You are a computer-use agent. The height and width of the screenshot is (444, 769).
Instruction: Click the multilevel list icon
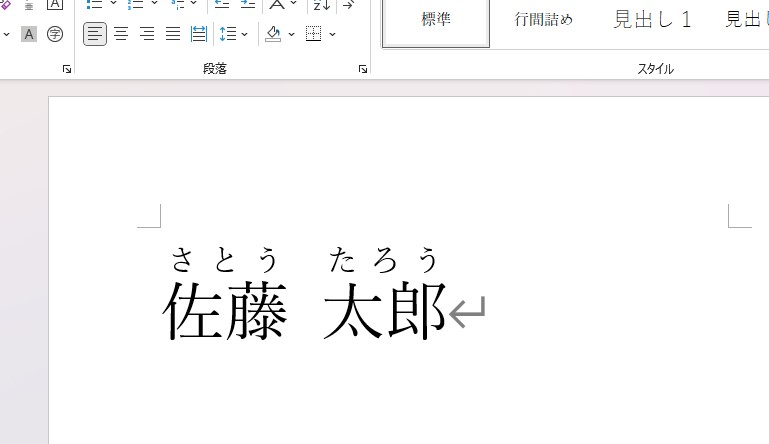[x=178, y=4]
